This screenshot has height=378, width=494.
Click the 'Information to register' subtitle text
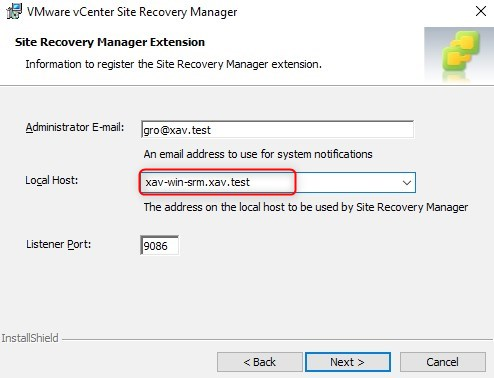(174, 64)
